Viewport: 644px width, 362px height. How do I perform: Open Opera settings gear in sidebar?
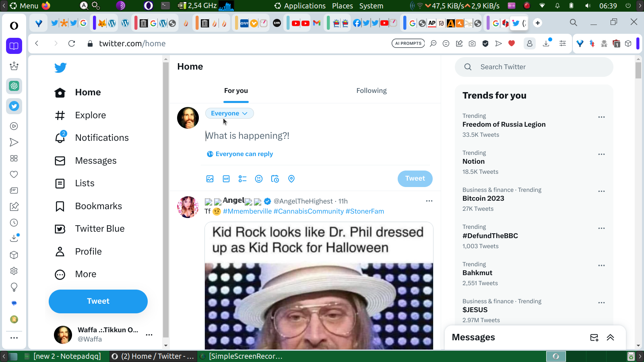[x=14, y=271]
